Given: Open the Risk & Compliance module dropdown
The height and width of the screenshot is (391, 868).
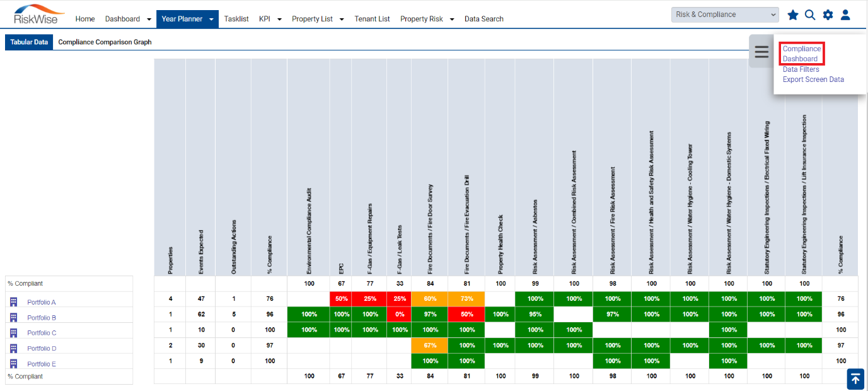Looking at the screenshot, I should point(725,15).
